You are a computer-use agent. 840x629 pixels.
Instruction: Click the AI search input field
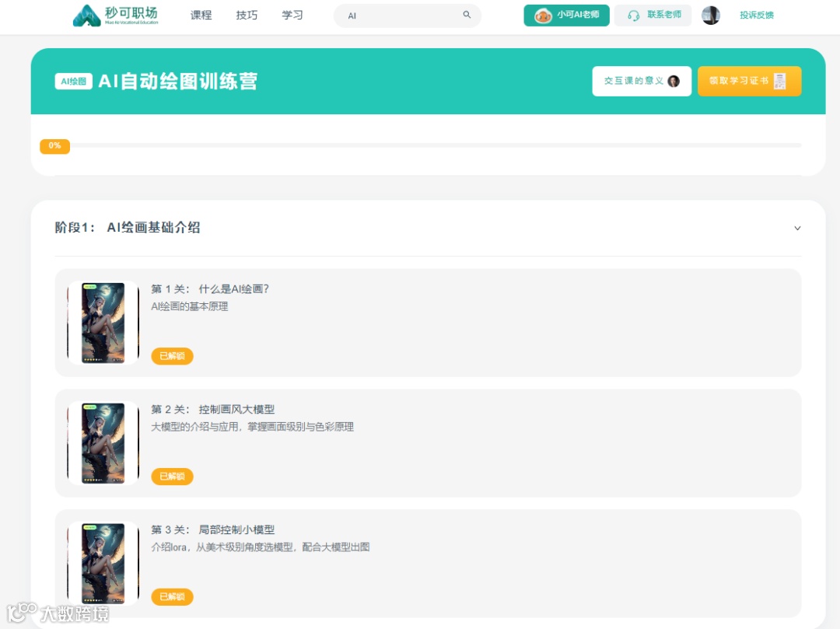(x=407, y=16)
